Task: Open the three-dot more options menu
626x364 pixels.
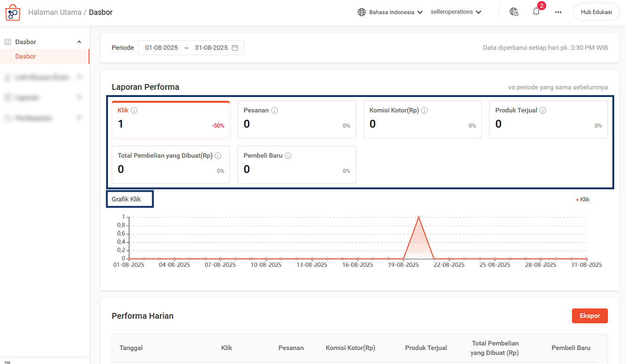Action: 558,12
